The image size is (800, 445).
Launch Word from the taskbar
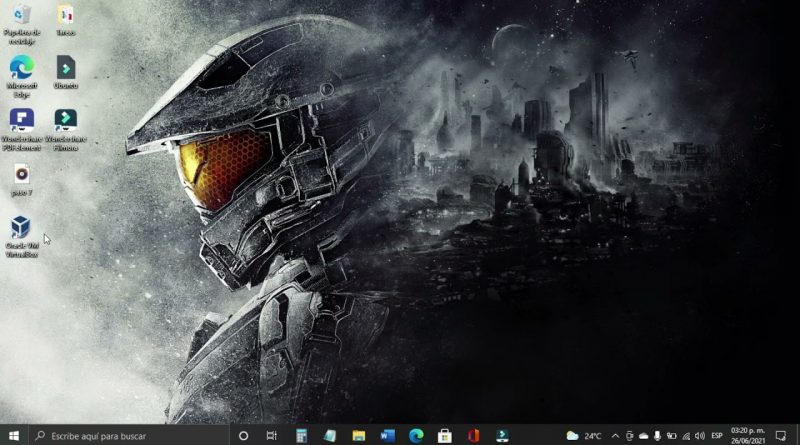point(387,435)
